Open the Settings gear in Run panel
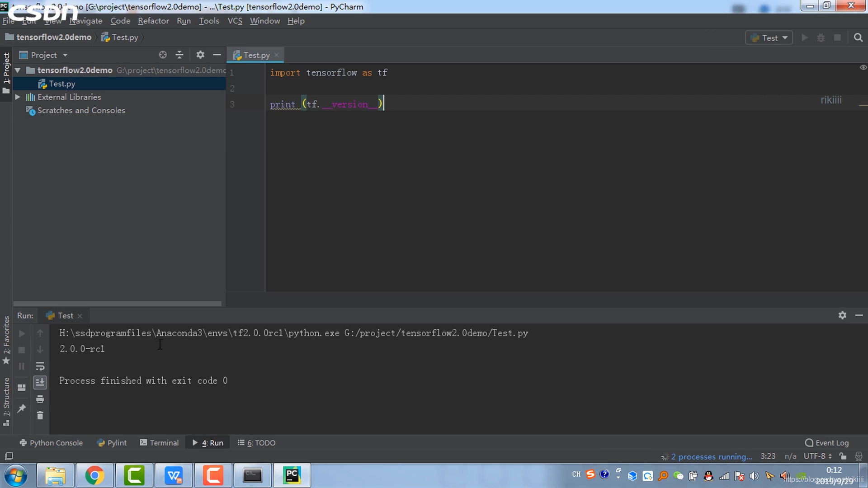 tap(842, 314)
